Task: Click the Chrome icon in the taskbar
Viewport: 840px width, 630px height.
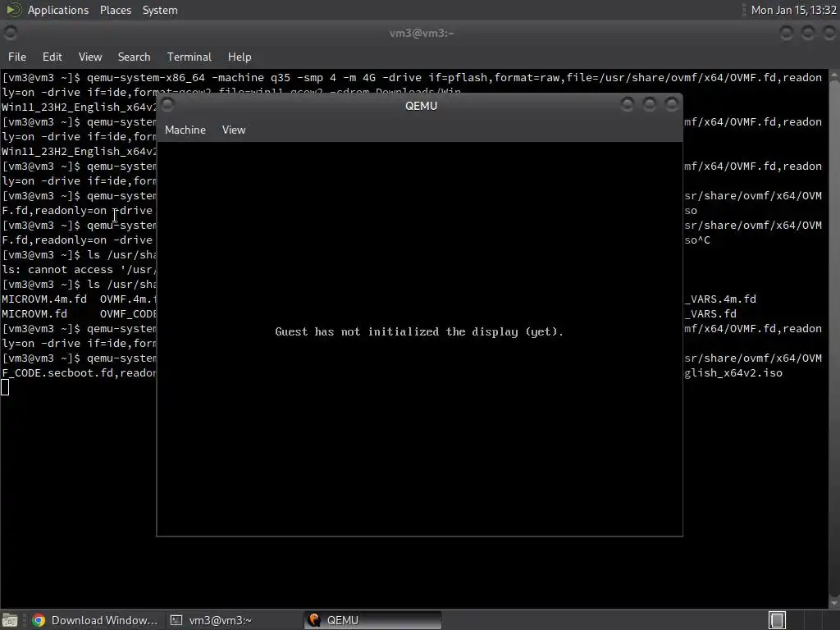Action: coord(39,620)
